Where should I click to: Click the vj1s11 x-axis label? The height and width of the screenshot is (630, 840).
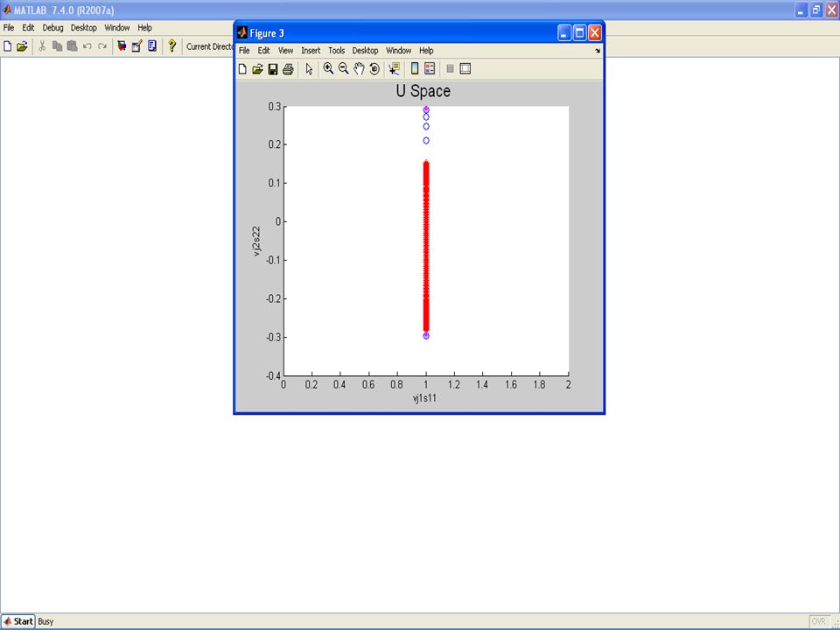[424, 397]
